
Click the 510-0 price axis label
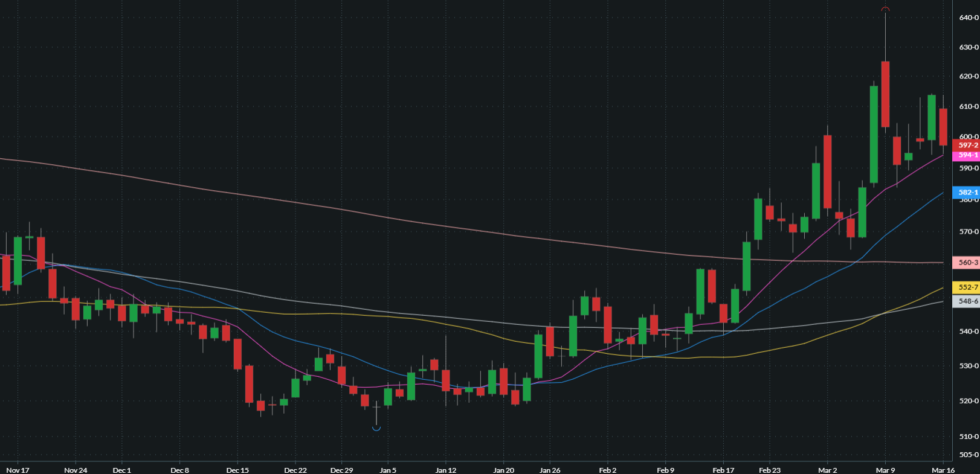[x=969, y=436]
